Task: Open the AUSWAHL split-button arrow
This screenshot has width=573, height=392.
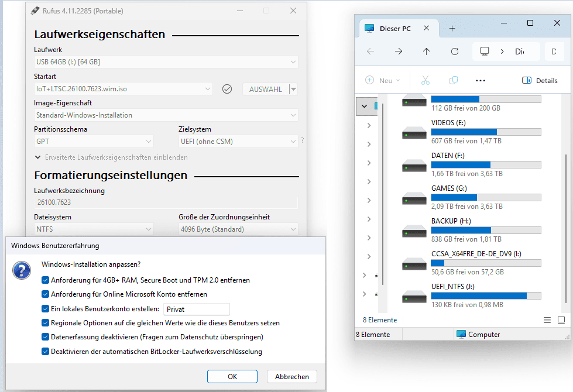Action: (x=293, y=89)
